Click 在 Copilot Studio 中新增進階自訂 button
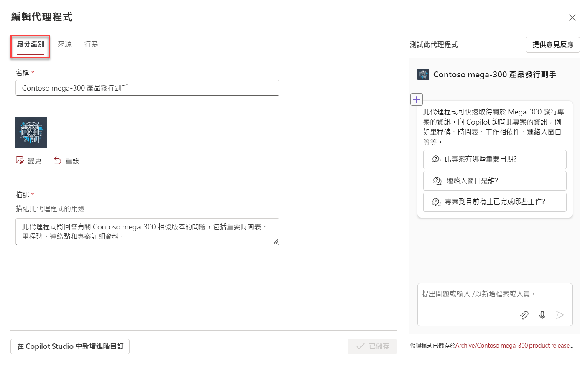Image resolution: width=588 pixels, height=371 pixels. point(70,346)
